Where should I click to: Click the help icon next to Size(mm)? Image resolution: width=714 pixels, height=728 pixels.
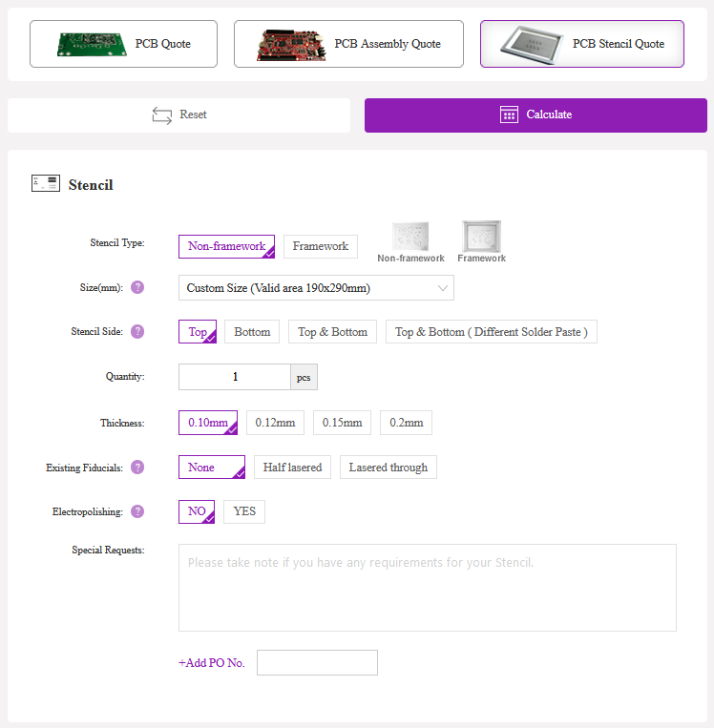coord(137,287)
